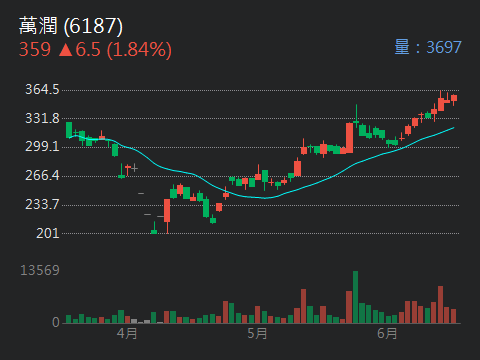Click the 0 volume axis label
Screen dimensions: 480x360
(56, 322)
